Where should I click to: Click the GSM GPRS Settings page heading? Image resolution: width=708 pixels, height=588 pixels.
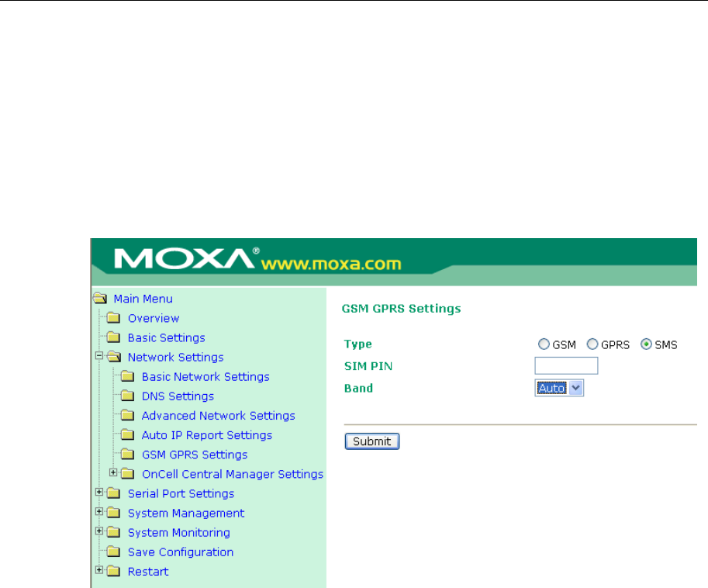click(x=401, y=309)
